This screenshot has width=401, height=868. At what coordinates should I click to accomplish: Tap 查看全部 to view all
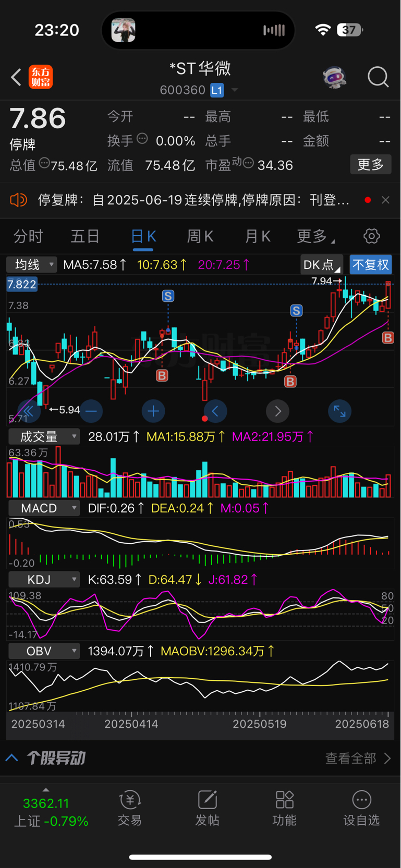(x=358, y=758)
